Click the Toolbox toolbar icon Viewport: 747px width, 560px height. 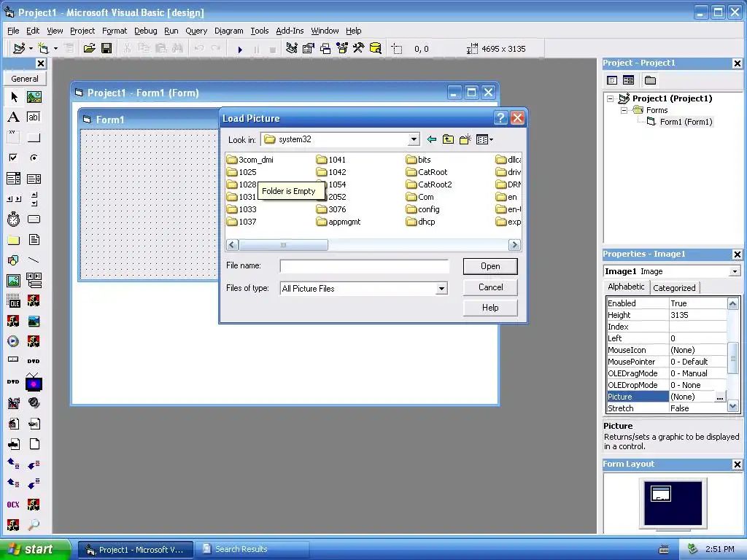(x=358, y=48)
